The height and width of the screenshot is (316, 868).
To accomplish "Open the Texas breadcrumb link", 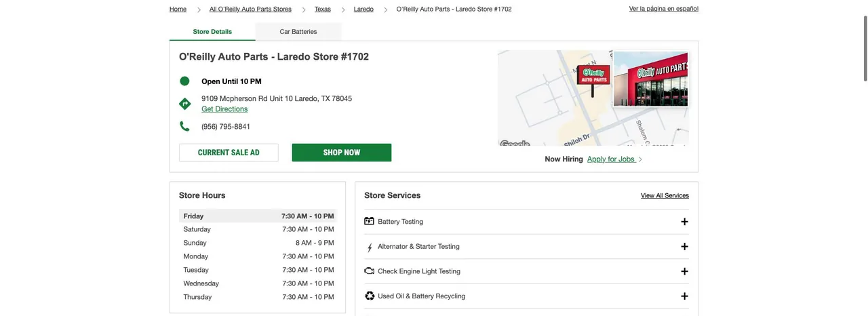I will (323, 9).
